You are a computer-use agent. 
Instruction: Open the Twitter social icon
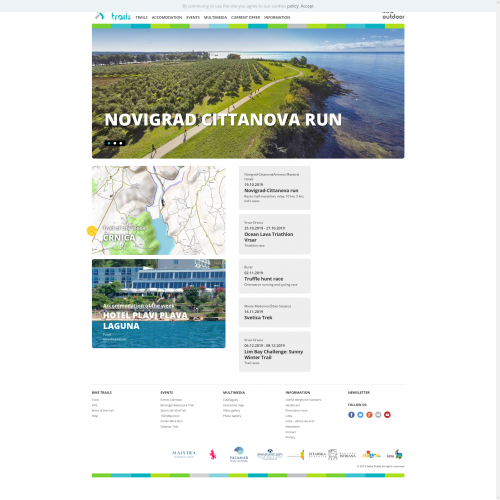coord(360,415)
